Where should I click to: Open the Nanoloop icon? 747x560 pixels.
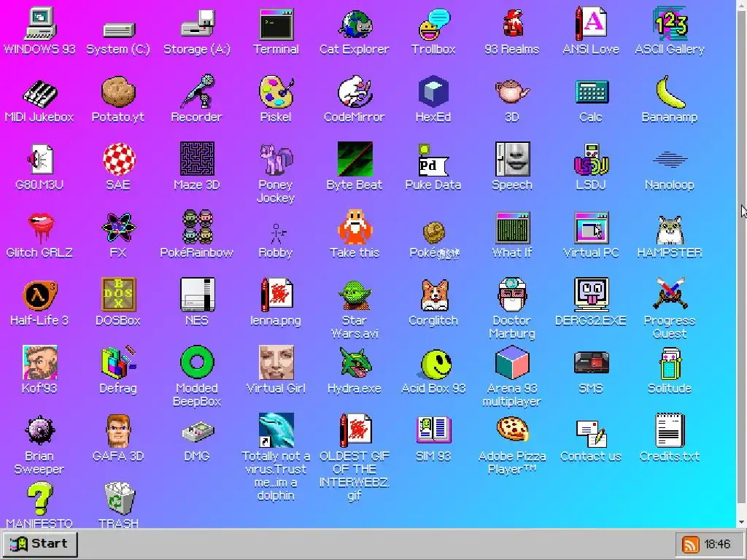pyautogui.click(x=670, y=160)
